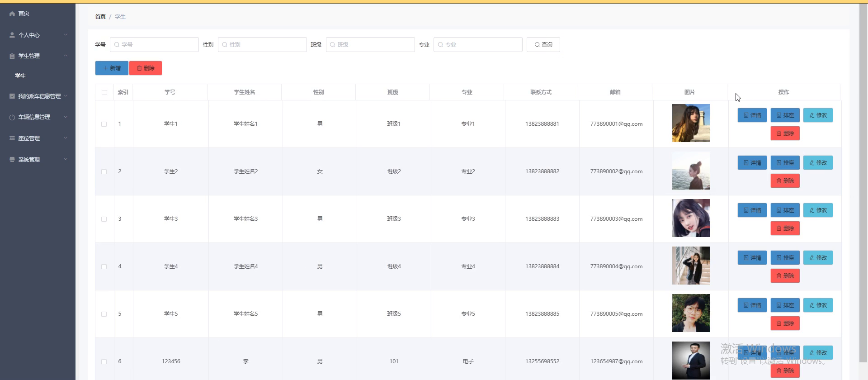This screenshot has height=380, width=868.
Task: Check the row checkbox for 学生4
Action: (104, 266)
